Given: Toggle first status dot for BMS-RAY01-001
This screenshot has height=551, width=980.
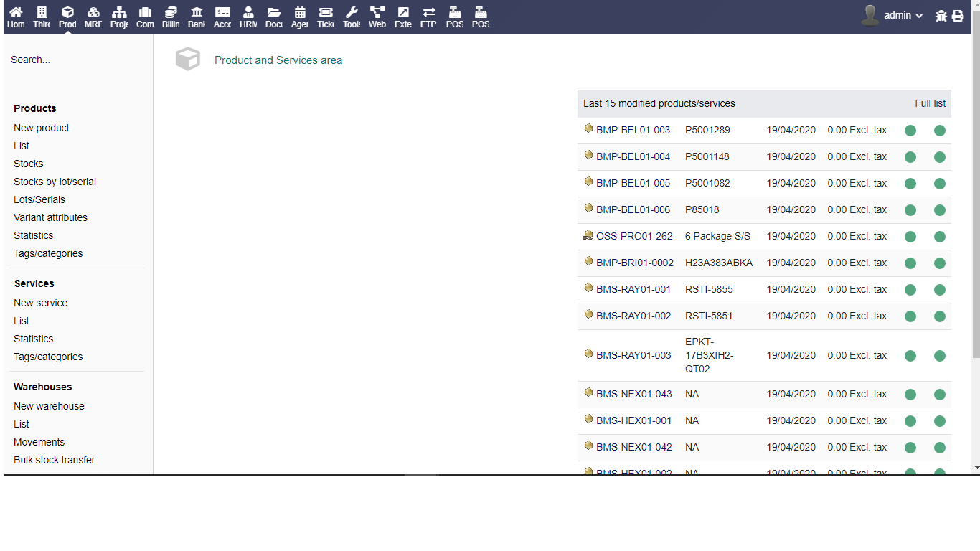Looking at the screenshot, I should click(910, 290).
